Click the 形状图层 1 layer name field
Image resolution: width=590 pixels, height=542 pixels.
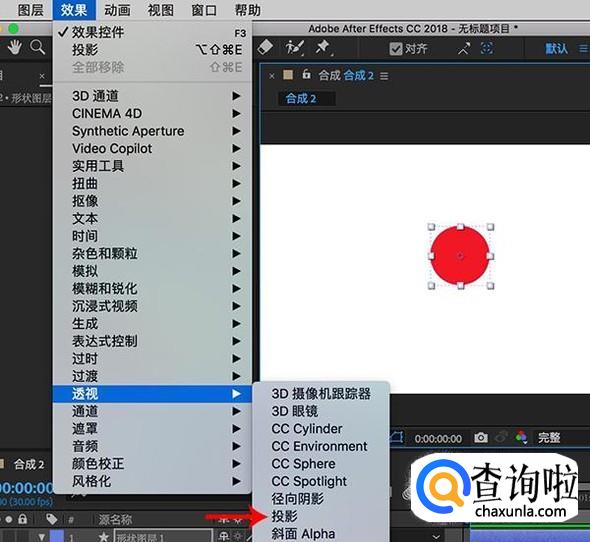click(163, 537)
